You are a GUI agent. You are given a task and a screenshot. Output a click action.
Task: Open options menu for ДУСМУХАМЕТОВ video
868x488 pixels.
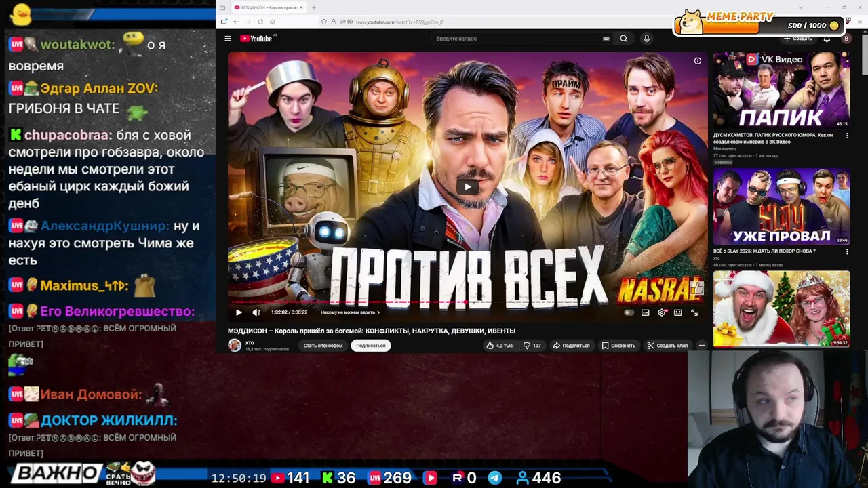[x=847, y=136]
